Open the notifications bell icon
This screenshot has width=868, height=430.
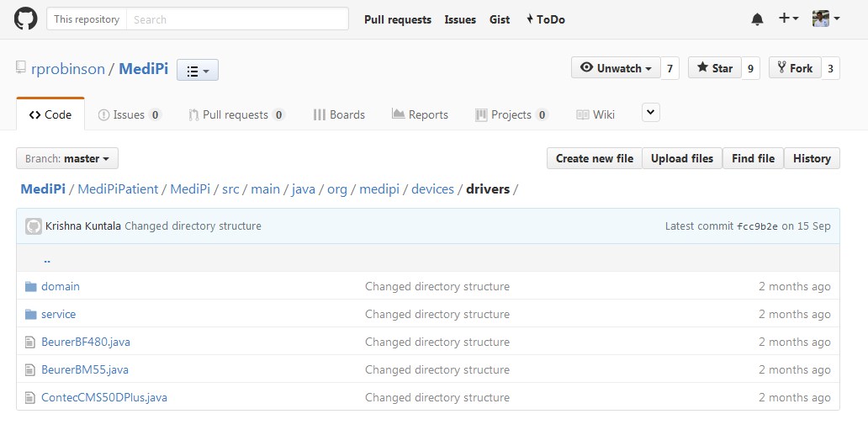coord(757,19)
